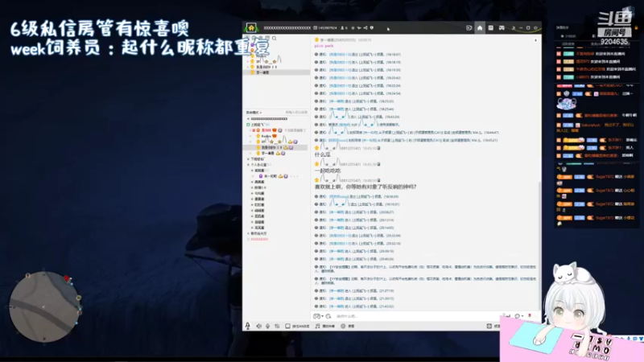
Task: Open the emoji smiley picker right of input
Action: click(517, 316)
